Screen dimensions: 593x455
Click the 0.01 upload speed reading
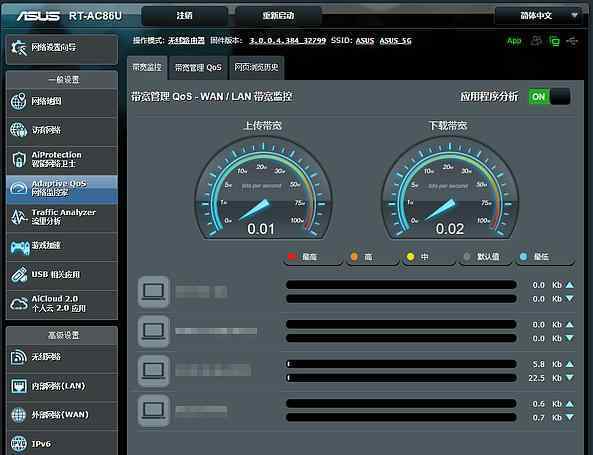[x=261, y=229]
